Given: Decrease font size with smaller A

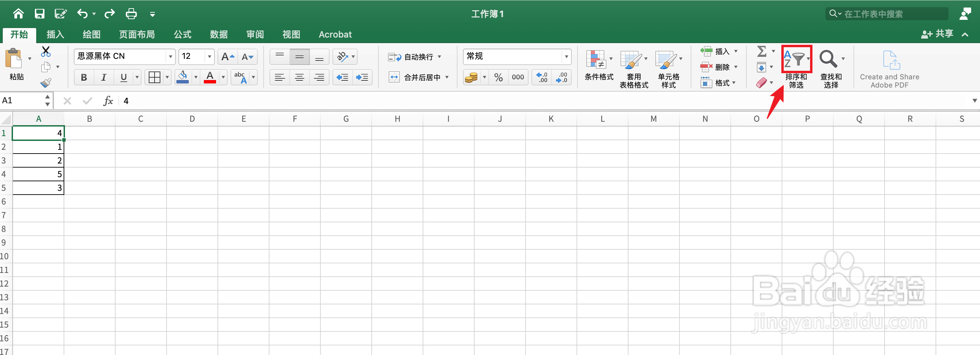Looking at the screenshot, I should [x=248, y=57].
